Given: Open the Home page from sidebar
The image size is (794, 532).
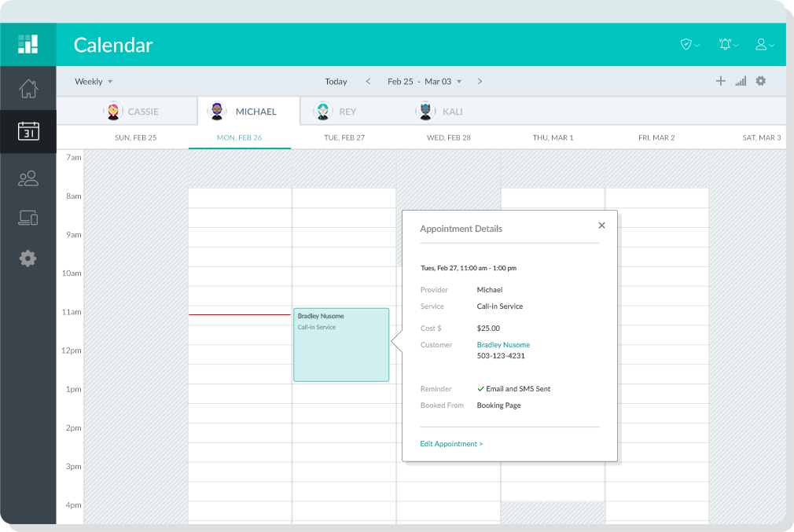Looking at the screenshot, I should pos(28,89).
